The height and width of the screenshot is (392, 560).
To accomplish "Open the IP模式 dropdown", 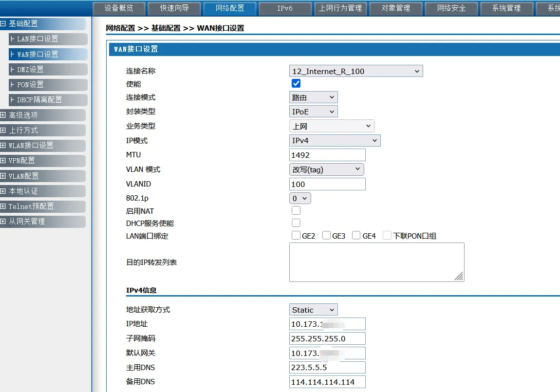I will click(335, 141).
